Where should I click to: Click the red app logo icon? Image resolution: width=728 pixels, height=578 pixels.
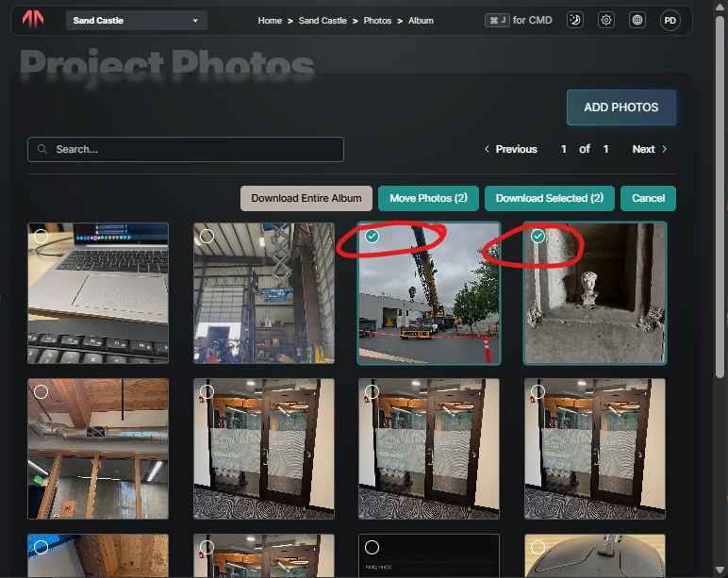pos(33,20)
